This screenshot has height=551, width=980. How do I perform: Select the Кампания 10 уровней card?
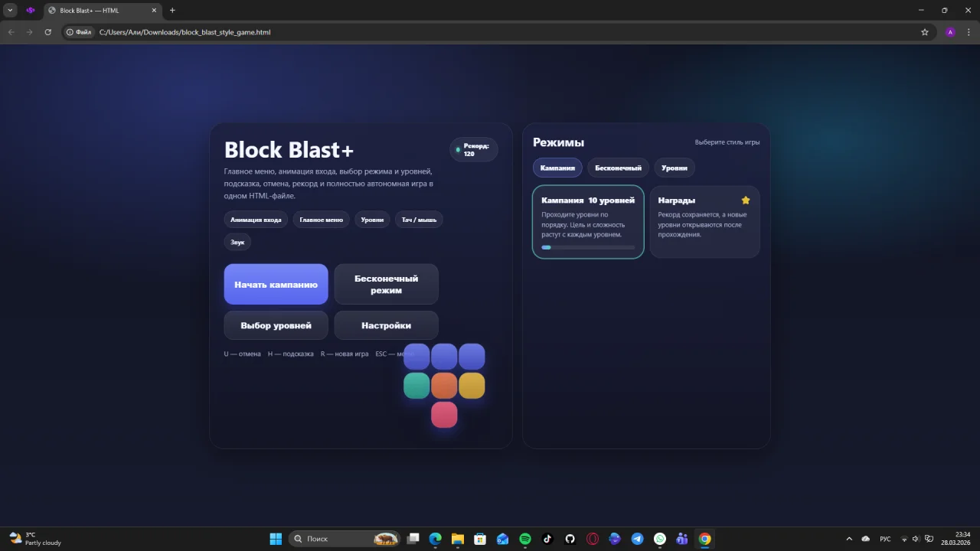[588, 222]
